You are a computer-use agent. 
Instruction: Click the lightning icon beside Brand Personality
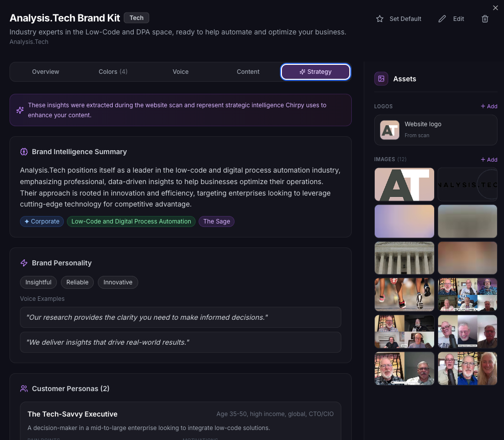coord(24,263)
